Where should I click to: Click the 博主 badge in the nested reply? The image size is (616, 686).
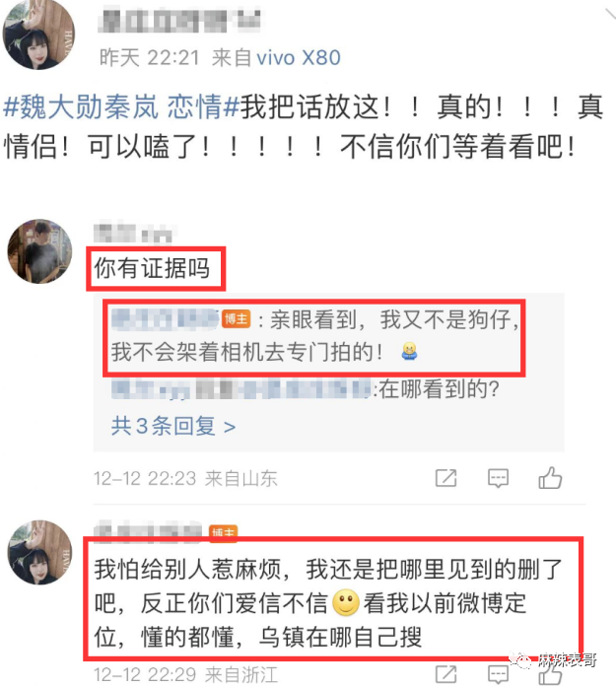[x=237, y=319]
